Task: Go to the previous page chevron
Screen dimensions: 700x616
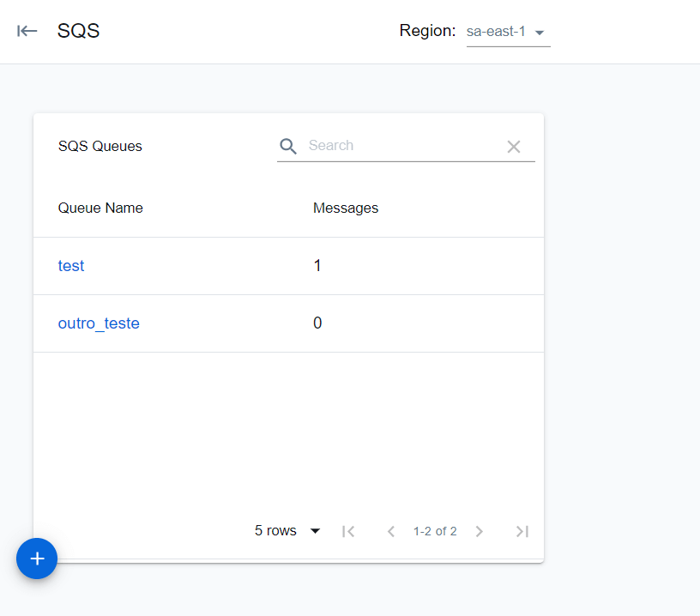Action: pyautogui.click(x=391, y=531)
